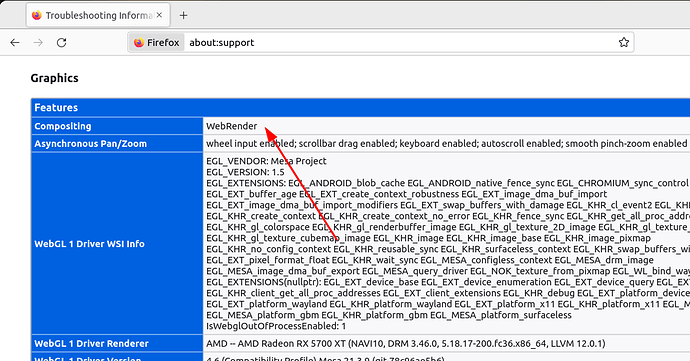Viewport: 690px width, 361px height.
Task: Click the EGL_MESA_platform_gbm extensions line
Action: click(x=389, y=315)
